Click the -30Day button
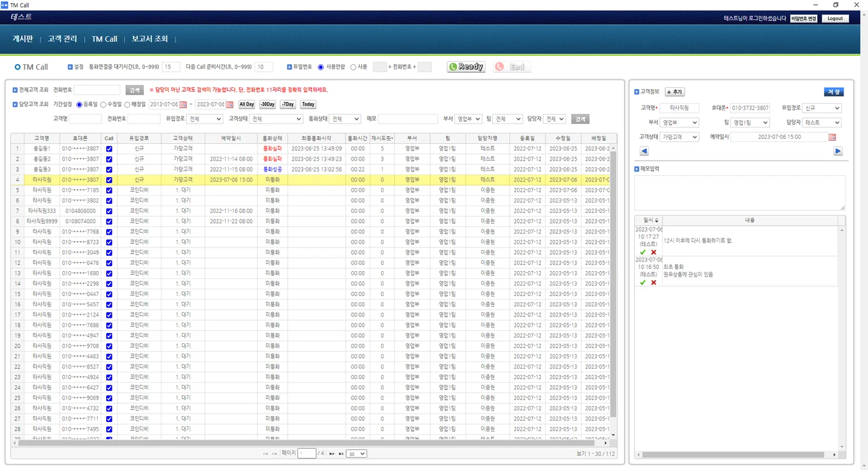The width and height of the screenshot is (868, 470). 268,104
